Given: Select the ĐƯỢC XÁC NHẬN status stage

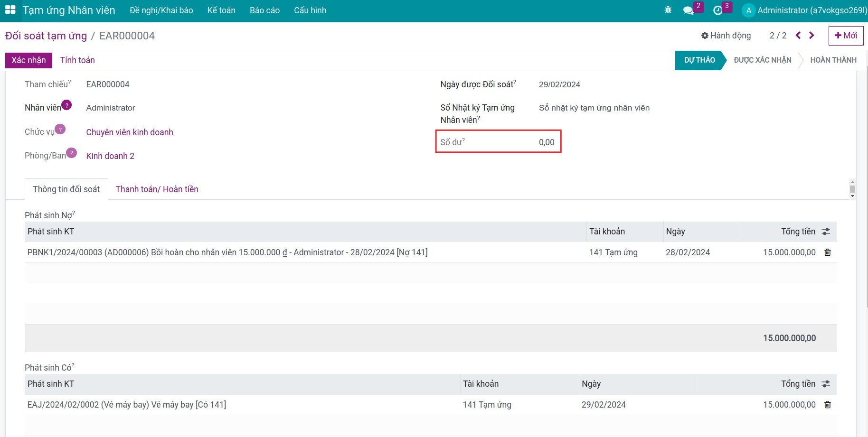Looking at the screenshot, I should click(x=763, y=60).
